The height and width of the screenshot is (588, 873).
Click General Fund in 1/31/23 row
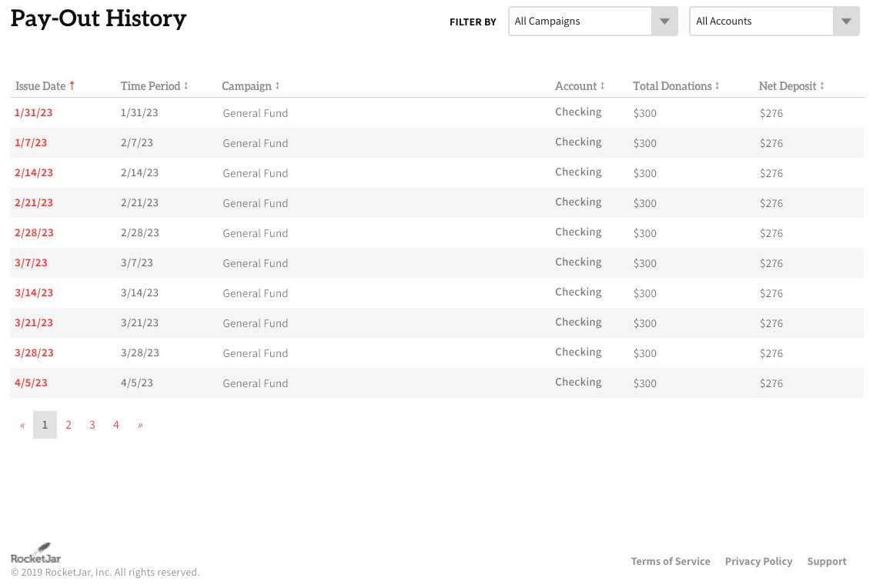pyautogui.click(x=256, y=113)
